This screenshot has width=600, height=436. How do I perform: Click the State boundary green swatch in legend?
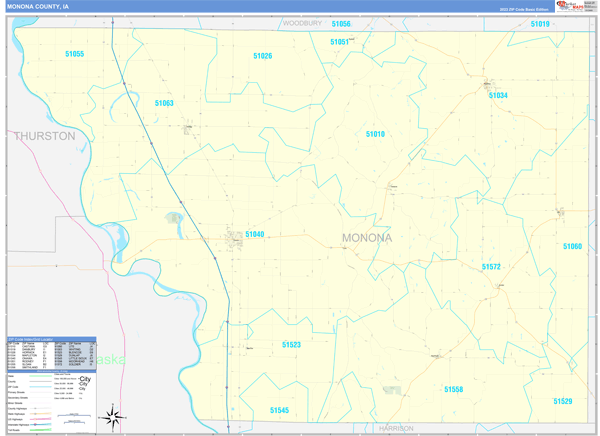(41, 376)
